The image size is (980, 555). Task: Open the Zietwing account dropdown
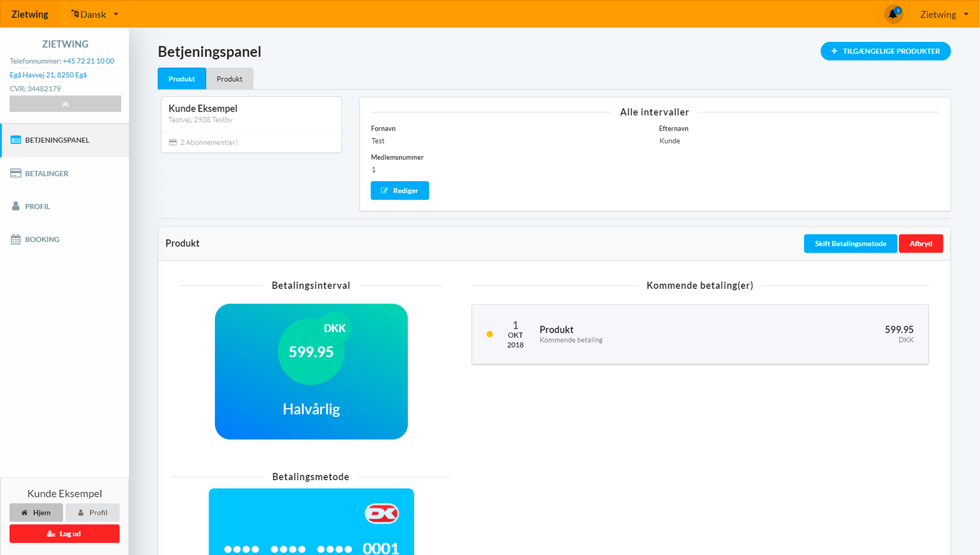pyautogui.click(x=943, y=14)
